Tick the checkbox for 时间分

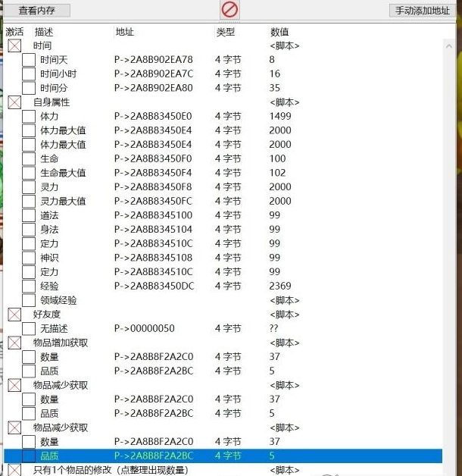tap(29, 88)
